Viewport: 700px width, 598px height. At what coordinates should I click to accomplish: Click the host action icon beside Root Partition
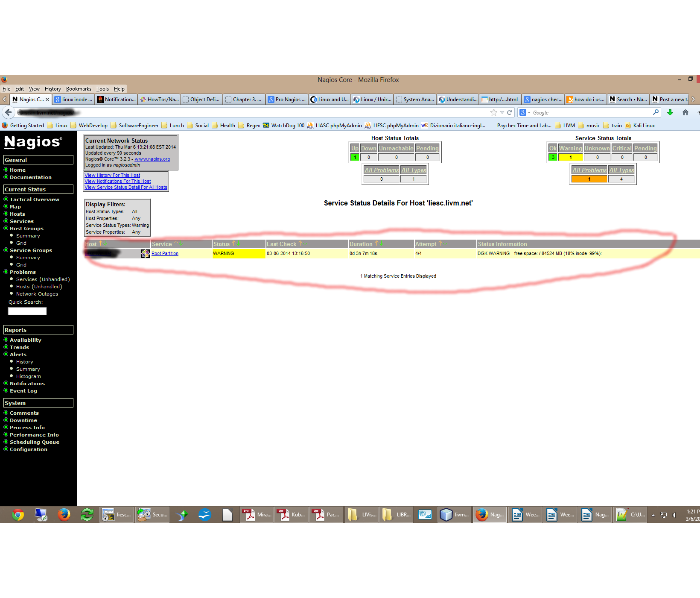point(145,254)
